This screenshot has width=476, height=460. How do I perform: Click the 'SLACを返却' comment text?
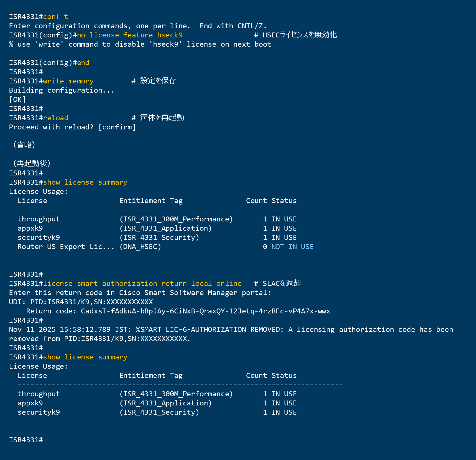(281, 283)
